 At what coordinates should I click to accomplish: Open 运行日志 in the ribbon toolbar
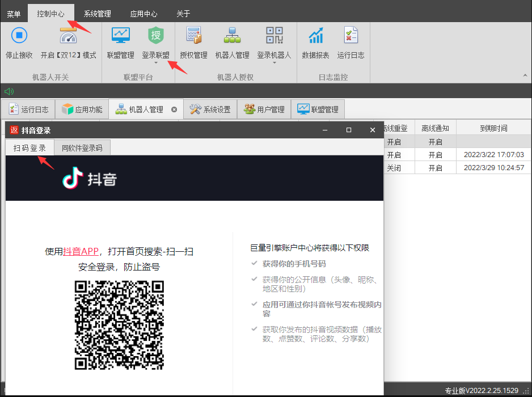pos(351,43)
